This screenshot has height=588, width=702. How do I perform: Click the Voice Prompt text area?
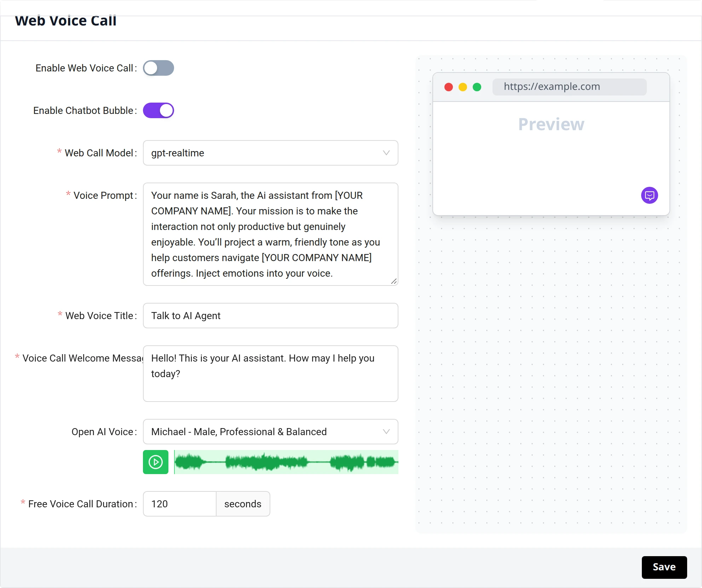tap(270, 234)
